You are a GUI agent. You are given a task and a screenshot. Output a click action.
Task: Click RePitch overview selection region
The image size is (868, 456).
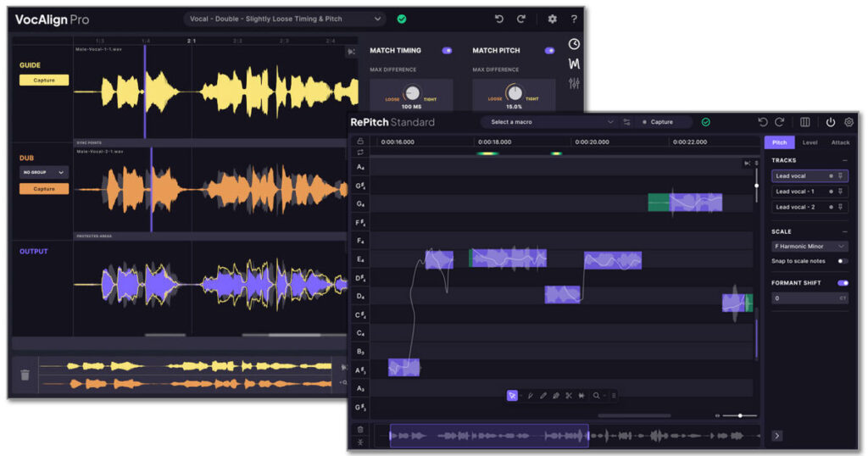point(489,436)
